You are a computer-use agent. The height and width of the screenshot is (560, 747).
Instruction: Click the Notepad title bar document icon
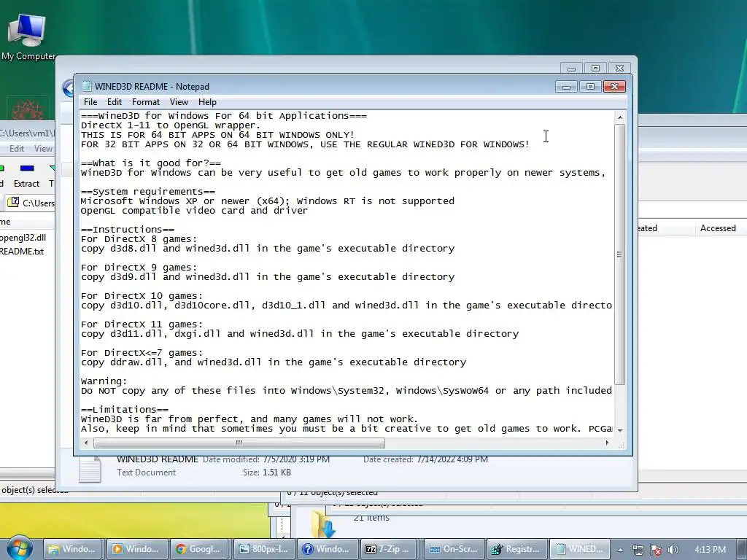(x=86, y=86)
